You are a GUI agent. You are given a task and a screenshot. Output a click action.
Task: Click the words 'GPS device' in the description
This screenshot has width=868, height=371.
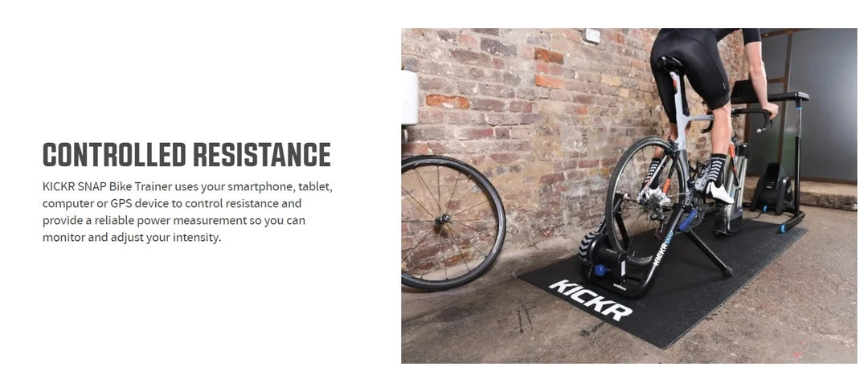(128, 203)
